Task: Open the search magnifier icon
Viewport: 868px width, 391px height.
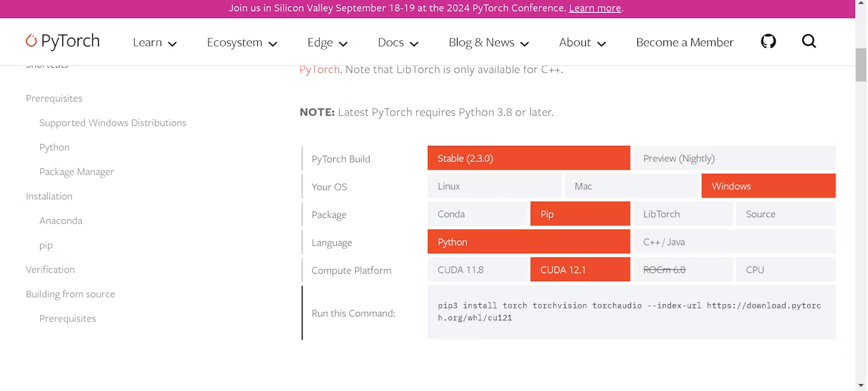Action: coord(809,42)
